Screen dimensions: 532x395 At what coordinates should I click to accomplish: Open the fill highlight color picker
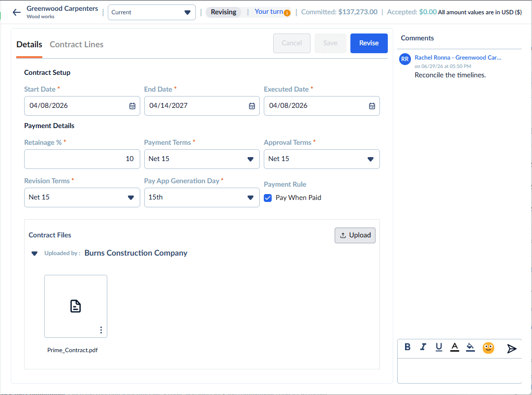click(x=470, y=347)
